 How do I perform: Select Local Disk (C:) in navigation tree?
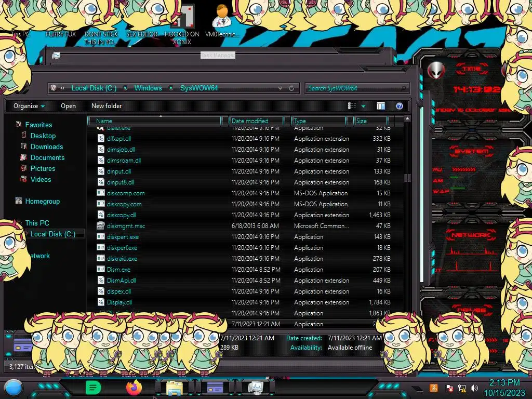point(53,234)
